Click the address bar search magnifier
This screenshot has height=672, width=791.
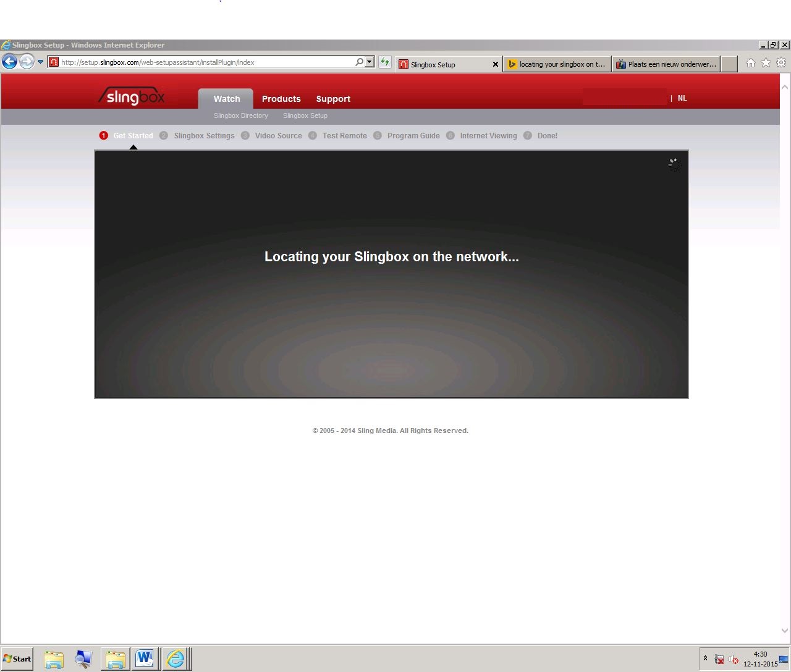359,62
